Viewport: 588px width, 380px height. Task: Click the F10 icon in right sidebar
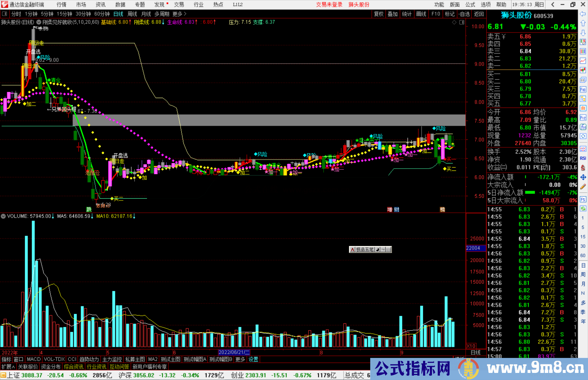(583, 89)
